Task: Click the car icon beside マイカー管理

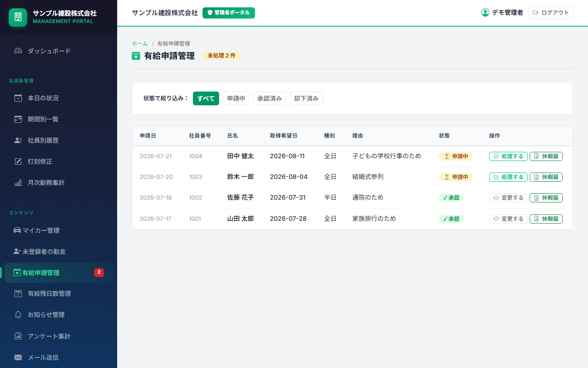Action: pyautogui.click(x=17, y=230)
